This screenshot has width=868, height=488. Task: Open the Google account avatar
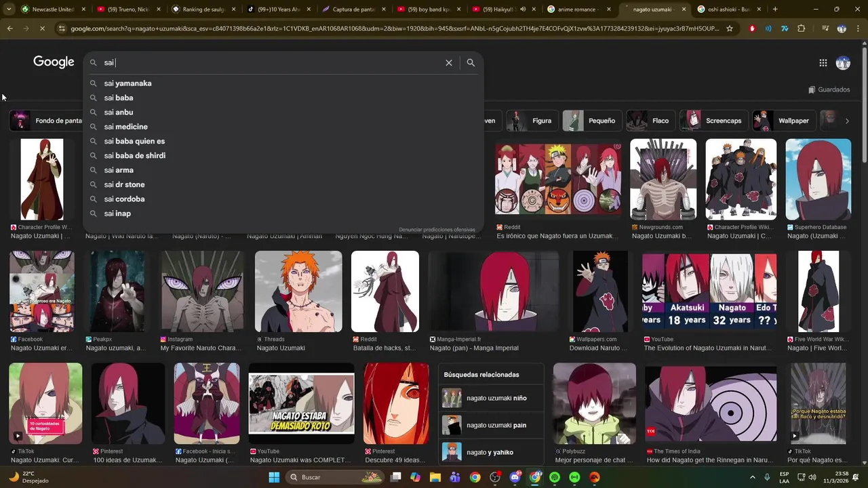tap(843, 63)
